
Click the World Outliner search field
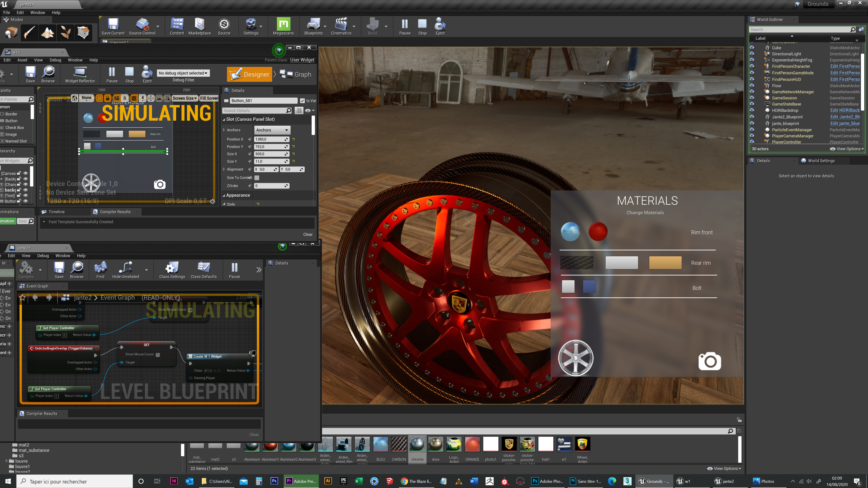(x=802, y=30)
